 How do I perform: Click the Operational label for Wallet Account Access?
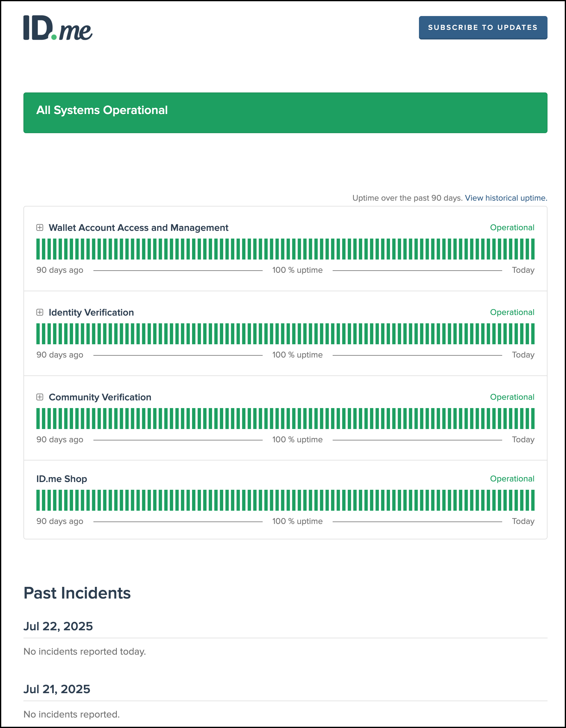(x=512, y=228)
